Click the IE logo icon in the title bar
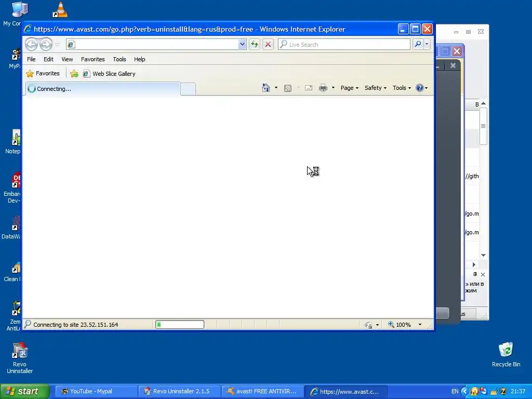Image resolution: width=532 pixels, height=399 pixels. coord(28,29)
